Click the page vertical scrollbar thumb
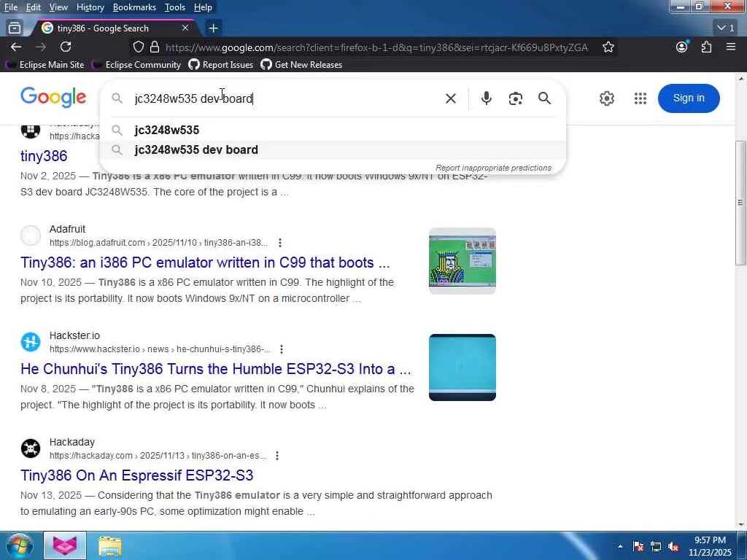 [x=741, y=203]
